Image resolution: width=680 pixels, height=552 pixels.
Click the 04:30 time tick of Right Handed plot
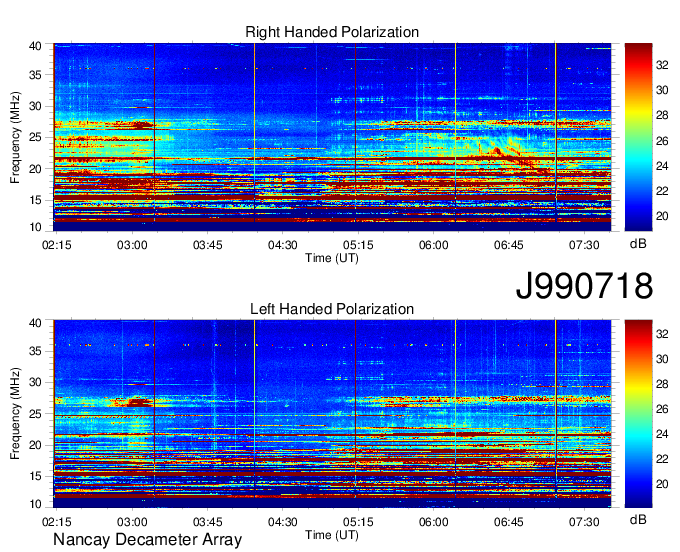[x=283, y=245]
